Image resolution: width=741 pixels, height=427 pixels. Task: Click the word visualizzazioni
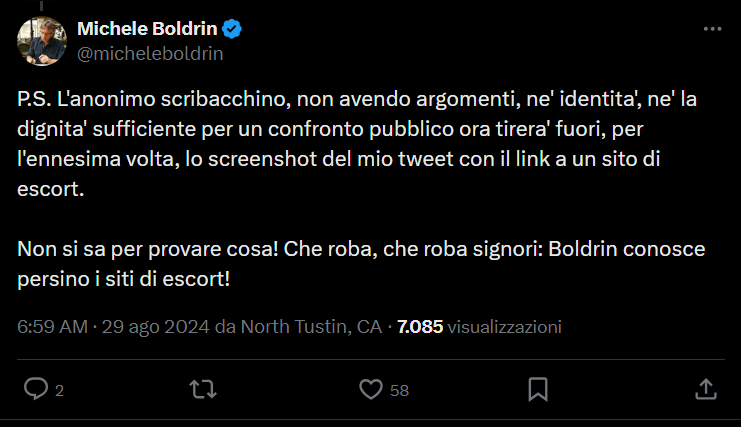click(505, 327)
